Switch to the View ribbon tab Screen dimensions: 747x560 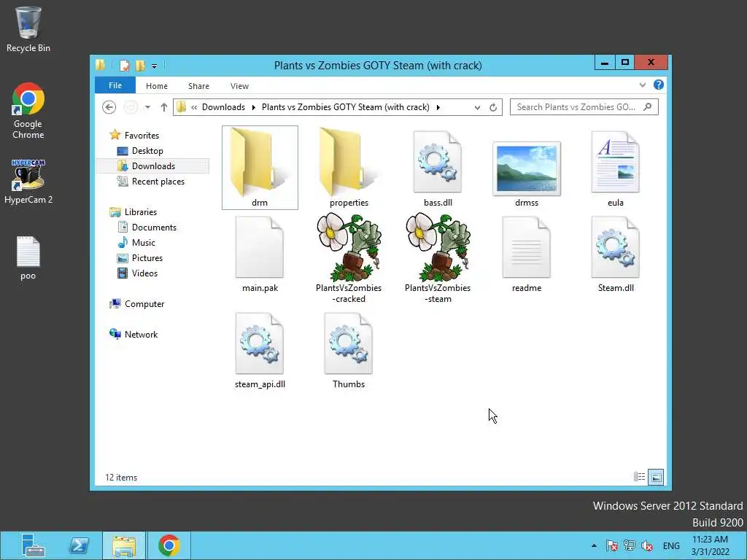239,86
